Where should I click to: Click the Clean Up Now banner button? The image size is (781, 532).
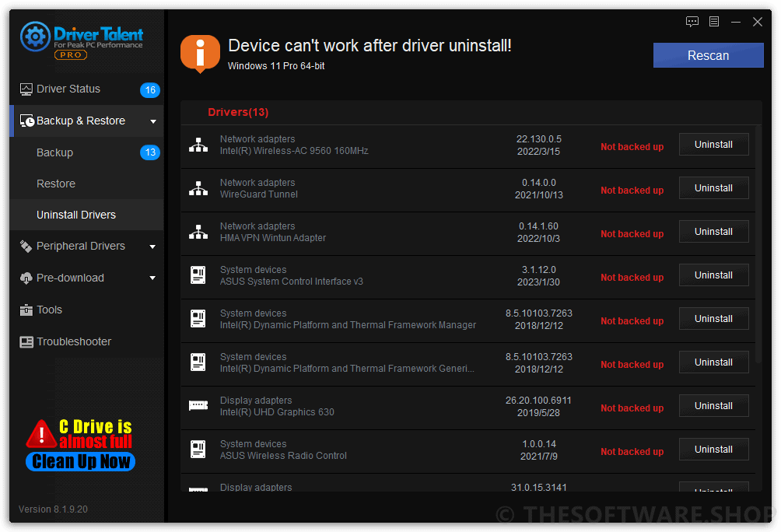[81, 462]
